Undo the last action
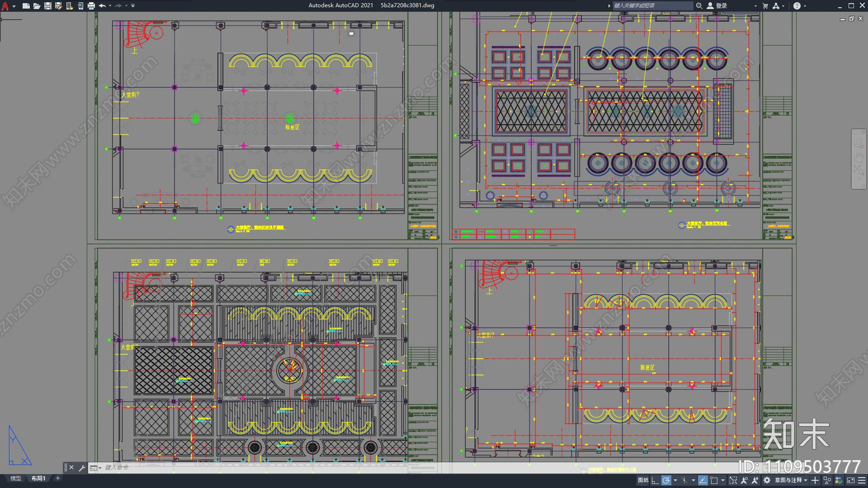The height and width of the screenshot is (488, 868). click(x=102, y=5)
